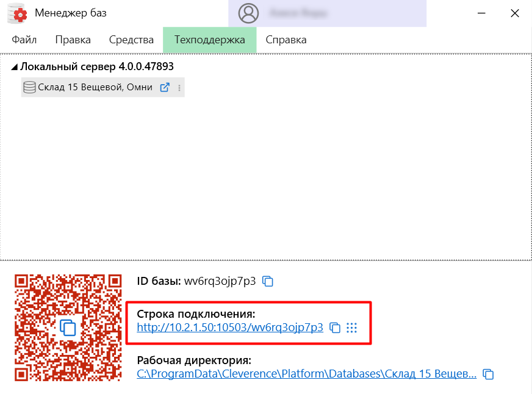Open the user profile icon in title bar

coord(248,13)
